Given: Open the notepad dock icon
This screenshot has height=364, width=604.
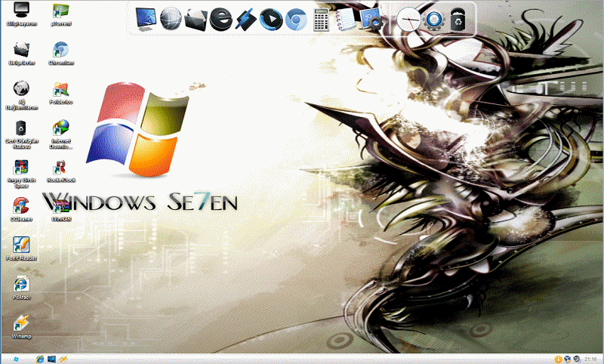Looking at the screenshot, I should (346, 19).
